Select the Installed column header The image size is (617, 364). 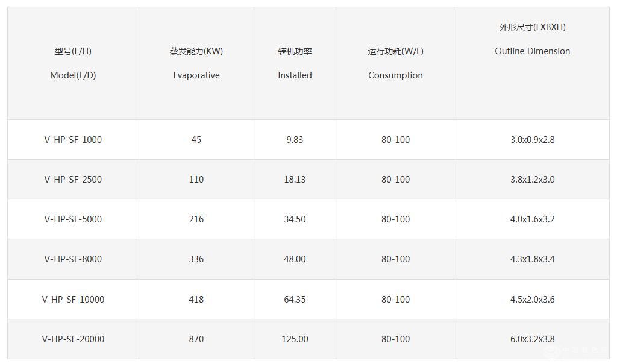point(295,75)
